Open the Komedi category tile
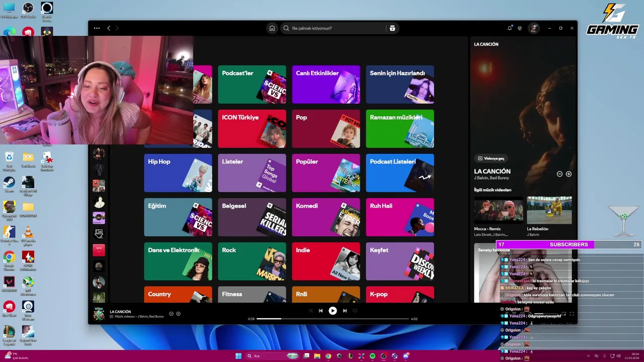This screenshot has width=644, height=362. click(326, 217)
